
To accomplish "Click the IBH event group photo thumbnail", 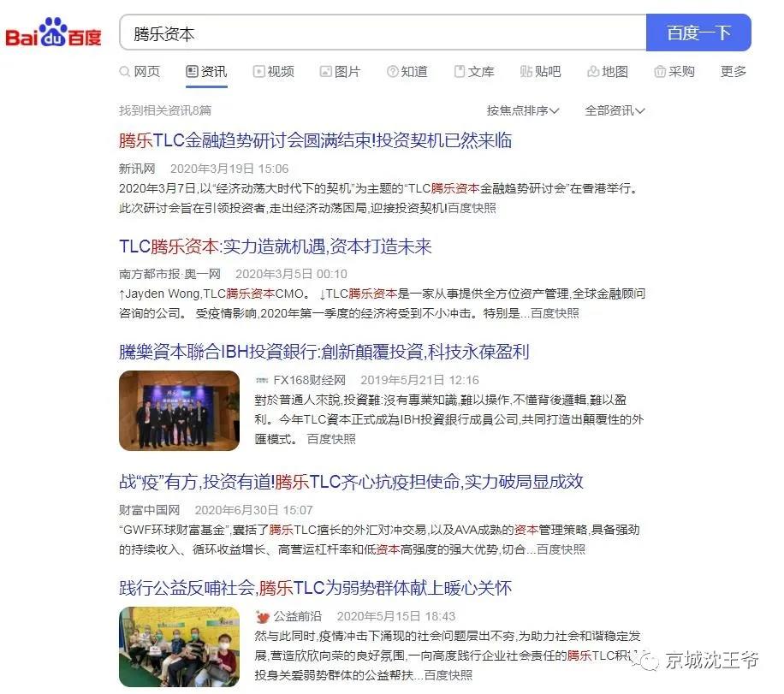I will [179, 411].
